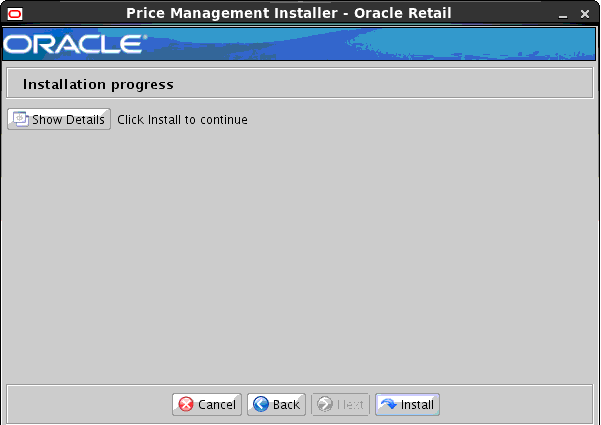Minimize the Price Management Installer window
601x425 pixels.
[563, 15]
